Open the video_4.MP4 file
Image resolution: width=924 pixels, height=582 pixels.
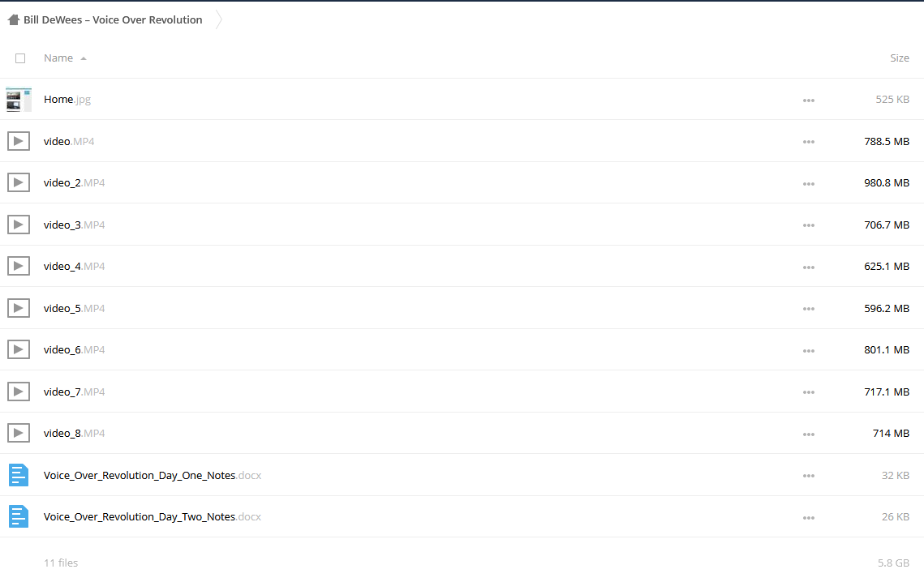pyautogui.click(x=75, y=266)
